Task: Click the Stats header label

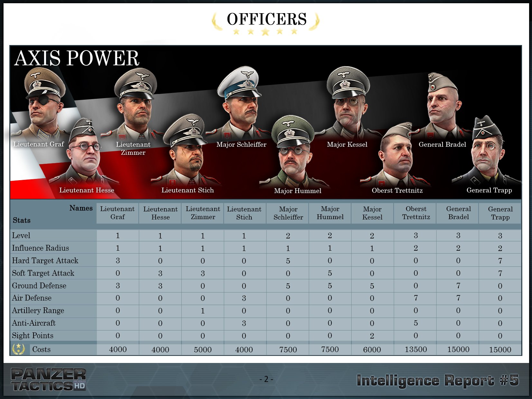Action: (22, 220)
